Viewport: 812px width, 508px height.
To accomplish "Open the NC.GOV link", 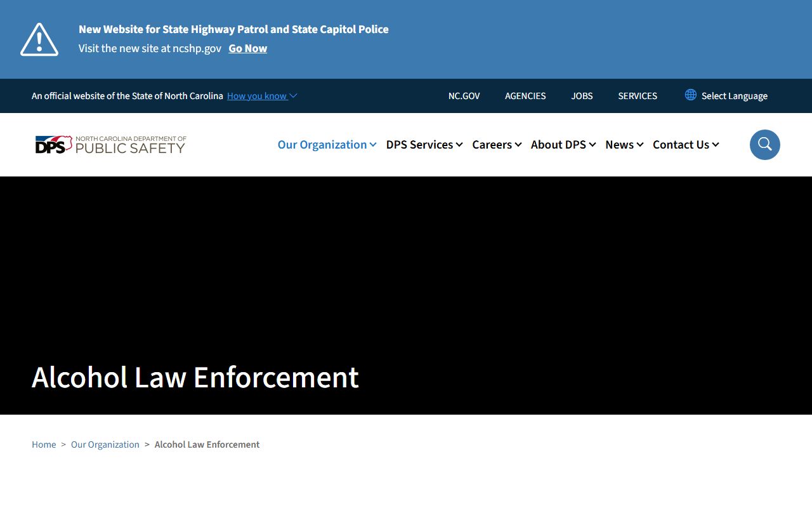I will click(464, 96).
